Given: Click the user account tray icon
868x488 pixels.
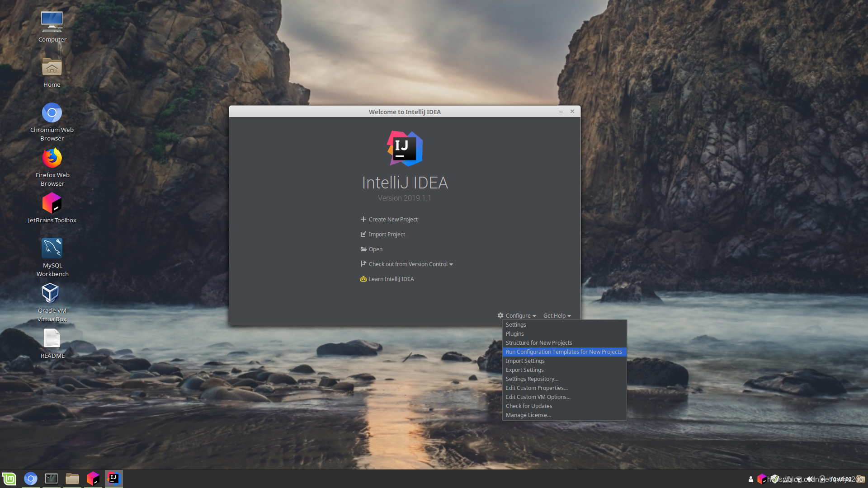Looking at the screenshot, I should (751, 479).
